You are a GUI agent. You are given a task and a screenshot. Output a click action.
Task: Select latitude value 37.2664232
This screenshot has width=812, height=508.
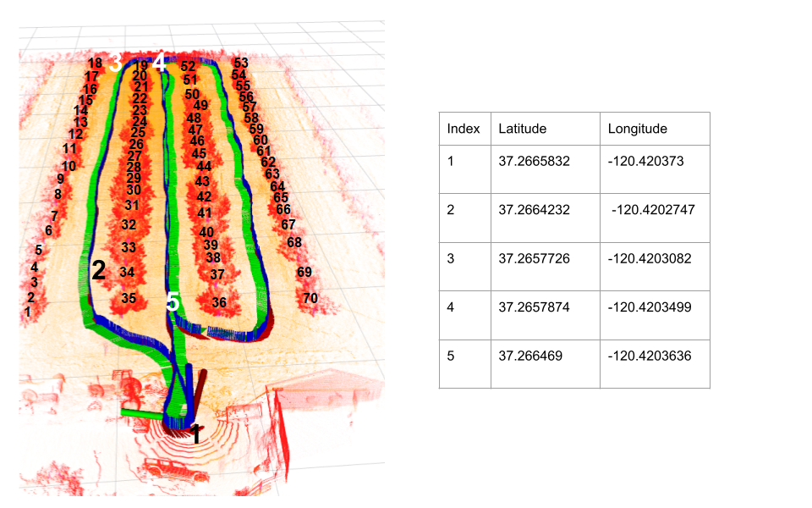(534, 210)
